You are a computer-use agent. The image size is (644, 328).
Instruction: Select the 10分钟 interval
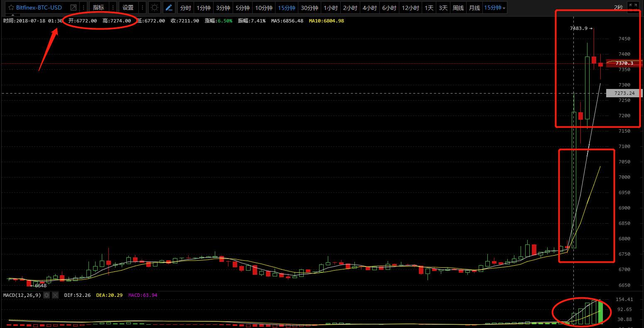pyautogui.click(x=264, y=7)
